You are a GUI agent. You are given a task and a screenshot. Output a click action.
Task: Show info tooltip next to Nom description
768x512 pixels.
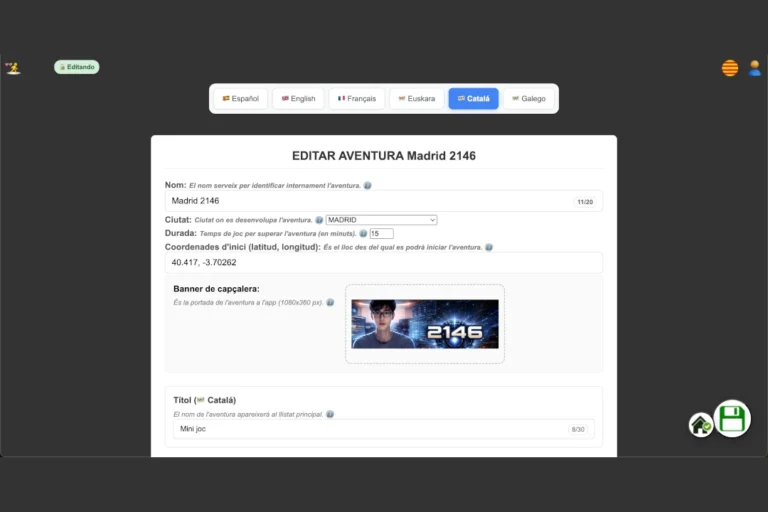click(367, 185)
